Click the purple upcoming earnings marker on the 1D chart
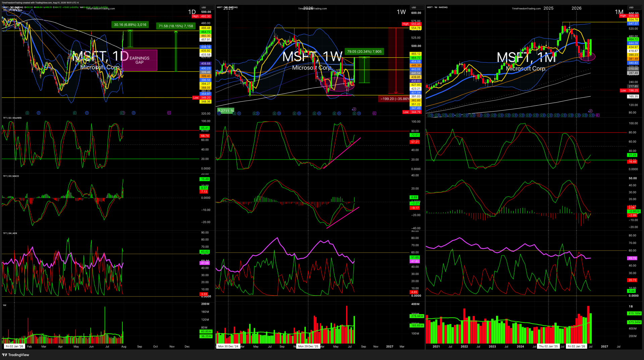Viewport: 644px width, 360px height. [x=169, y=113]
